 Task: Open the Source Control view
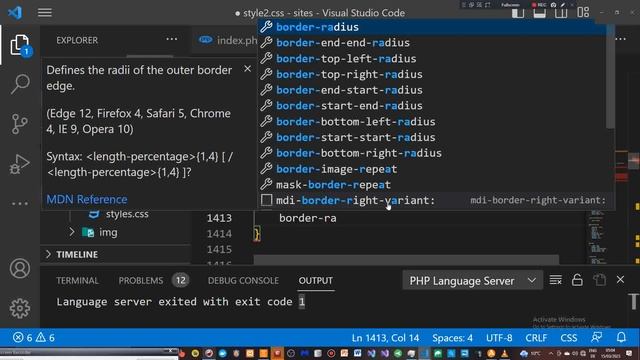coord(20,124)
